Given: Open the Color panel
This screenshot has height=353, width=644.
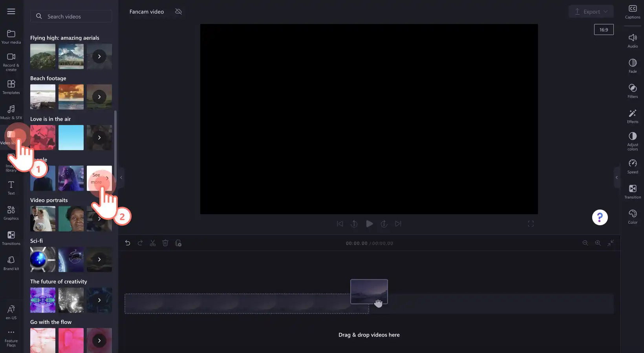Looking at the screenshot, I should (x=633, y=217).
